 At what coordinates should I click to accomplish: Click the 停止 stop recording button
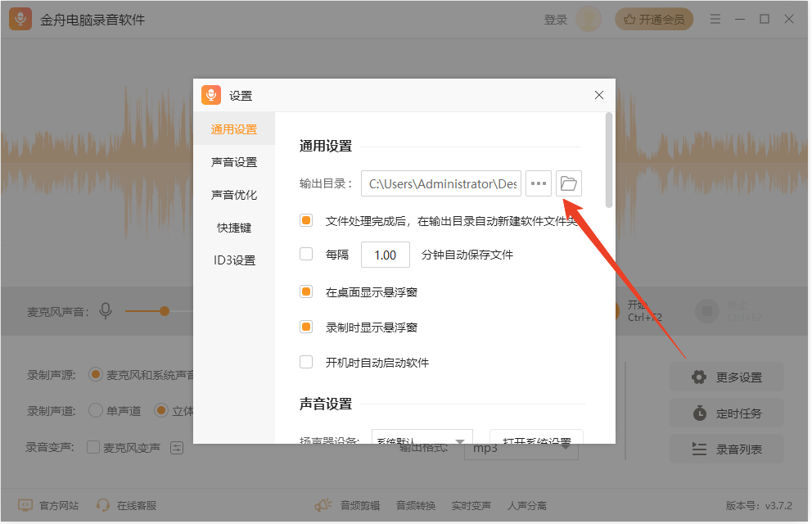[707, 311]
